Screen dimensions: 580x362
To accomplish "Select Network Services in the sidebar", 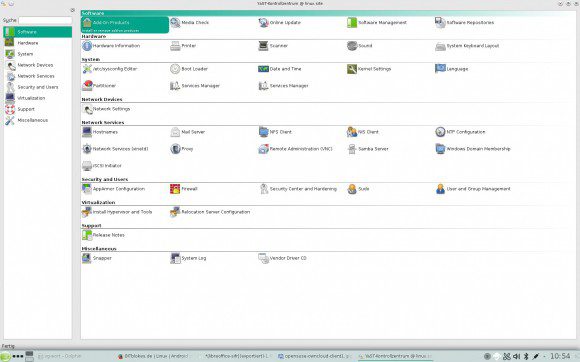I will 38,76.
